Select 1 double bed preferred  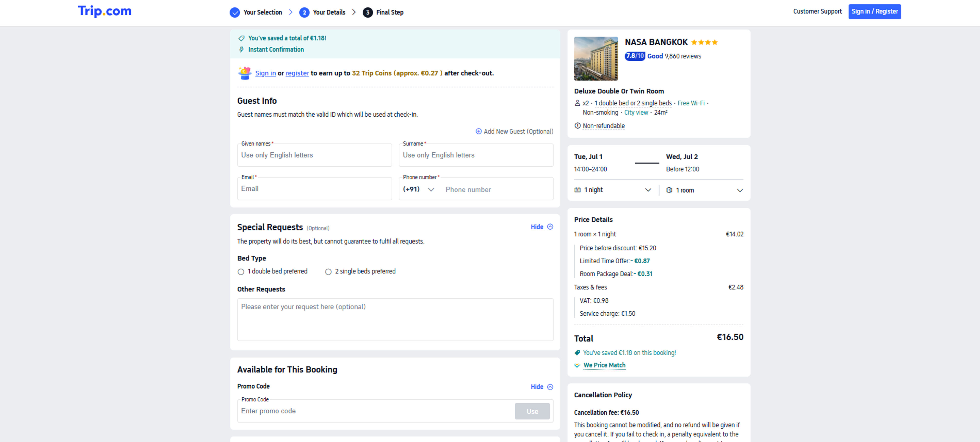pos(241,272)
